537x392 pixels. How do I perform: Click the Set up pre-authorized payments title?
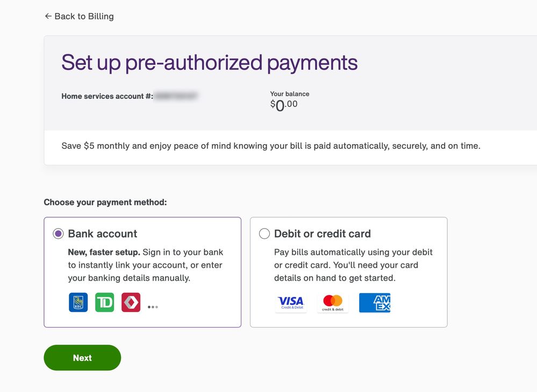point(209,62)
